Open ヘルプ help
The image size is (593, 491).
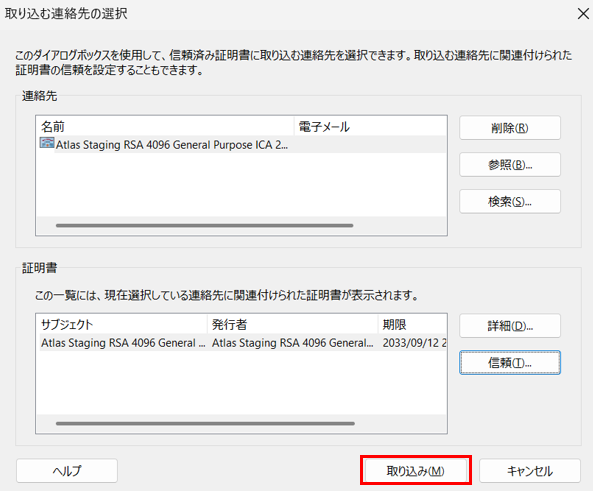coord(67,471)
